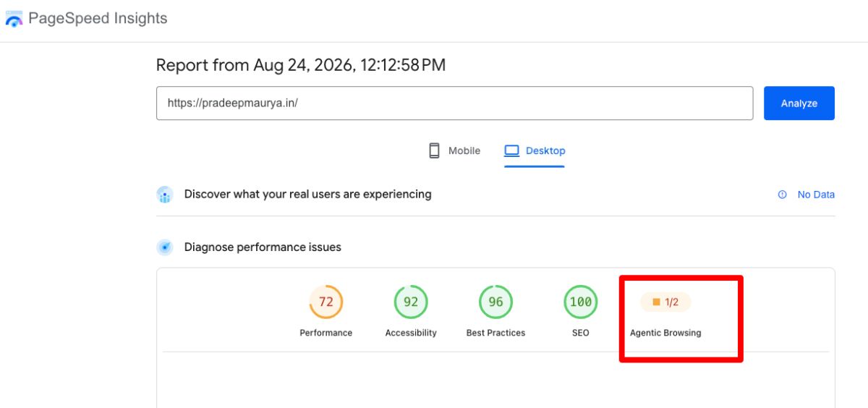
Task: Click the URL input field
Action: [x=454, y=103]
